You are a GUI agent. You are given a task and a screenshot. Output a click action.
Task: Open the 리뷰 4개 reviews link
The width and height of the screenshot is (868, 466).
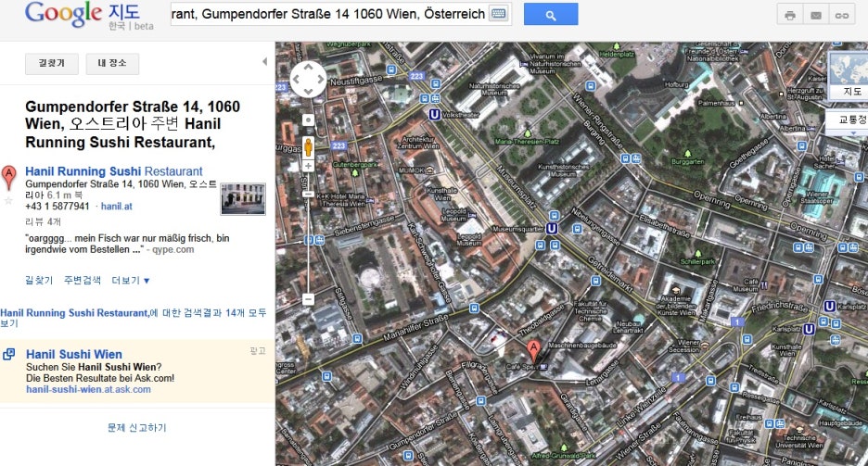(x=44, y=221)
